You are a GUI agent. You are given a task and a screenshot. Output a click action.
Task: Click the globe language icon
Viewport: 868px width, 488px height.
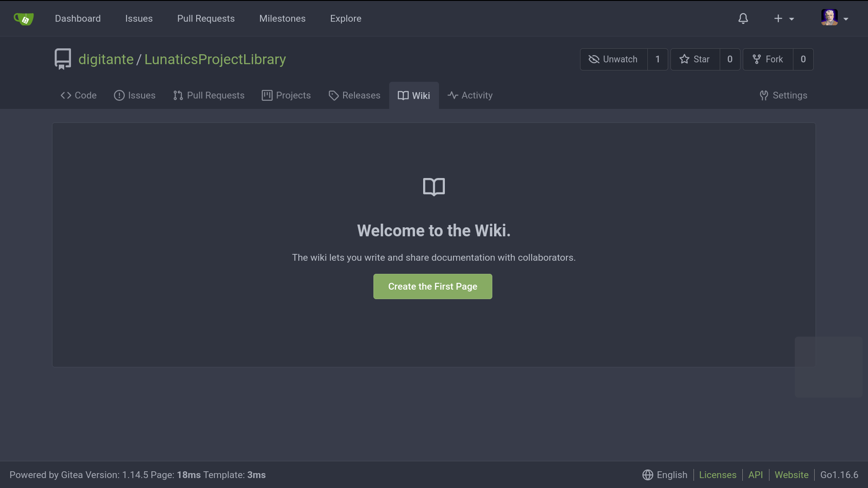coord(647,475)
